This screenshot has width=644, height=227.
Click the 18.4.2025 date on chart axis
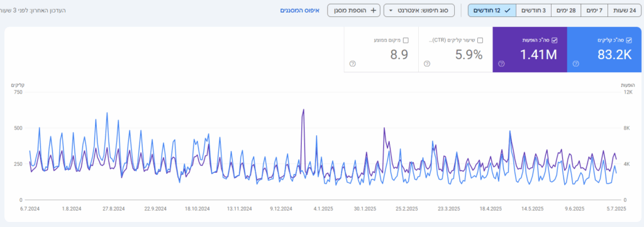coord(491,209)
